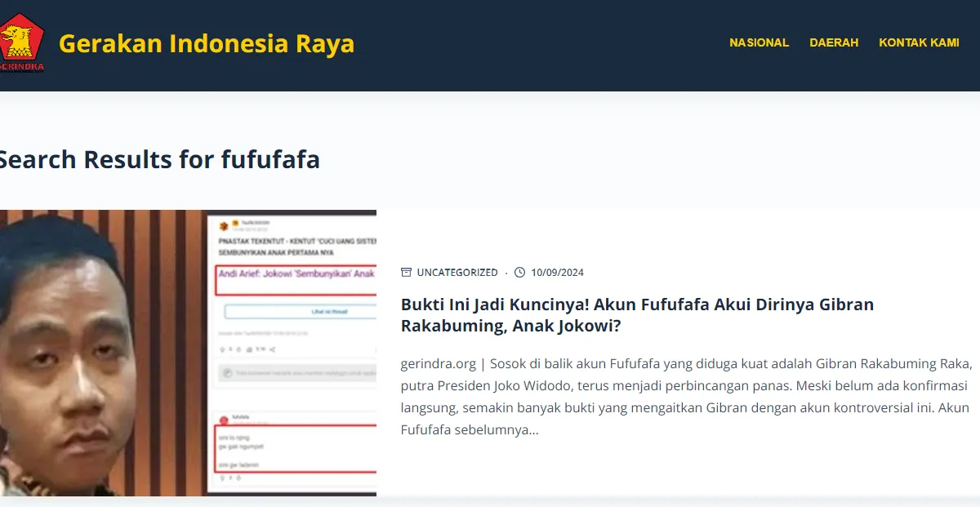Image resolution: width=980 pixels, height=507 pixels.
Task: Click the archive box icon beside UNCATEGORIZED
Action: 406,273
